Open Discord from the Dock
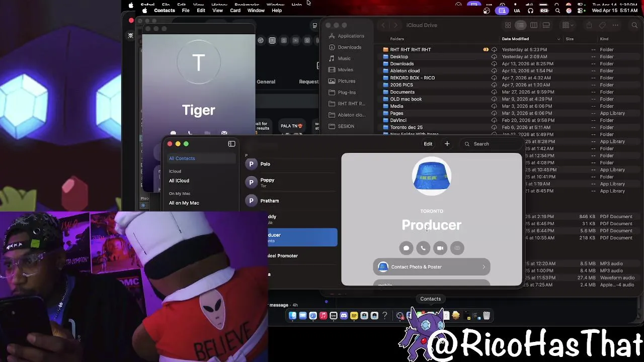This screenshot has width=644, height=362. [x=344, y=316]
